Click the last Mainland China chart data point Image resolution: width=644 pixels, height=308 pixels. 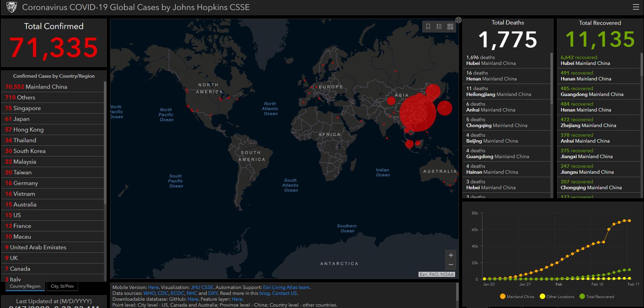(630, 221)
